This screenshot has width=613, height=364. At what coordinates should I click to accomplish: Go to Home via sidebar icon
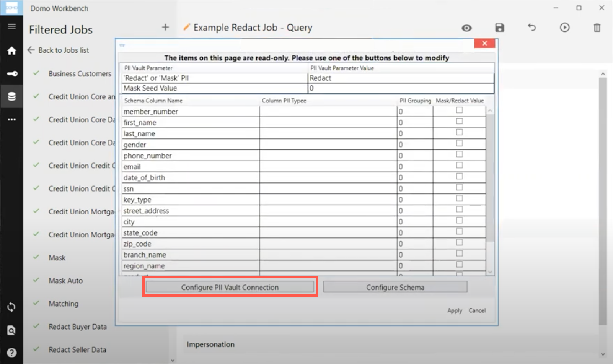click(x=11, y=51)
